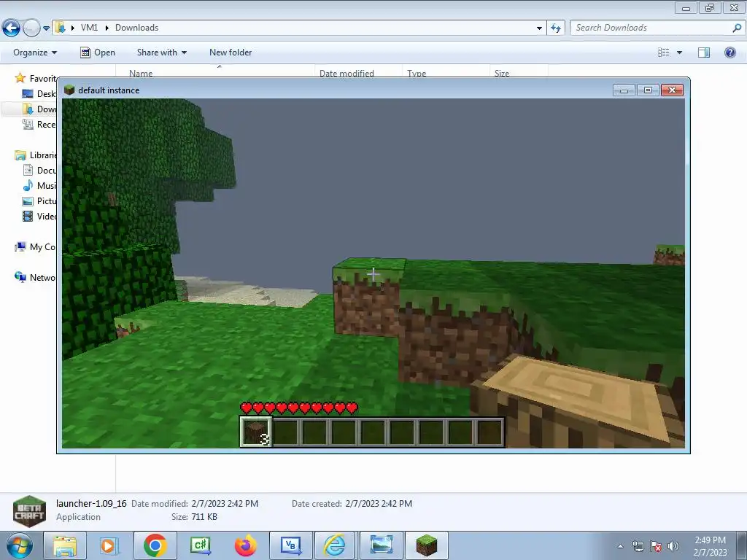The height and width of the screenshot is (560, 747).
Task: Close the default instance game window
Action: pos(672,90)
